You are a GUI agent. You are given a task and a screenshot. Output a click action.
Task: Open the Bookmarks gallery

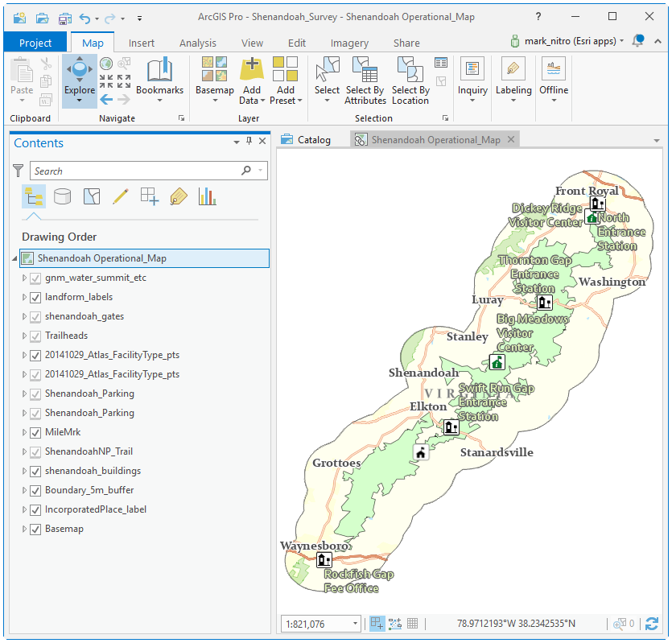coord(159,80)
